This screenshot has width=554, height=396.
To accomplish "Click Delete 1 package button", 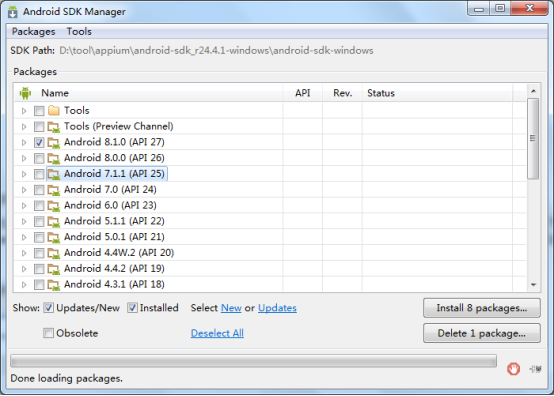I will point(482,333).
